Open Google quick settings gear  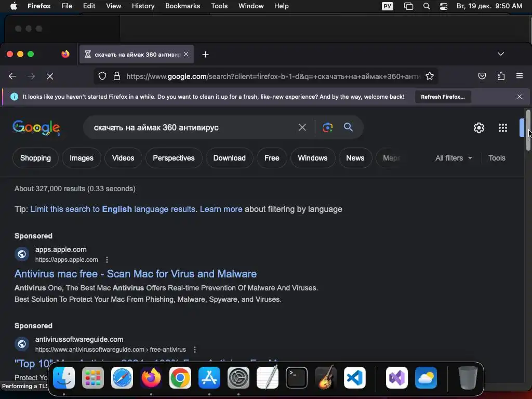(478, 128)
